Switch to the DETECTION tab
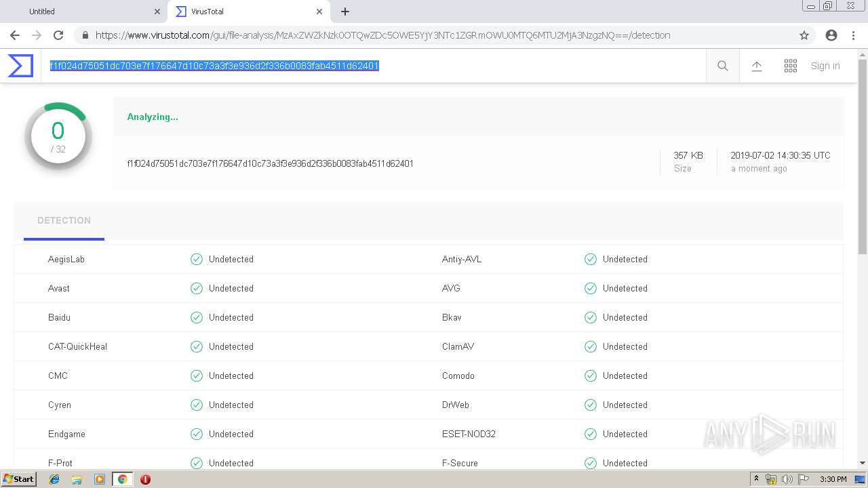 64,220
